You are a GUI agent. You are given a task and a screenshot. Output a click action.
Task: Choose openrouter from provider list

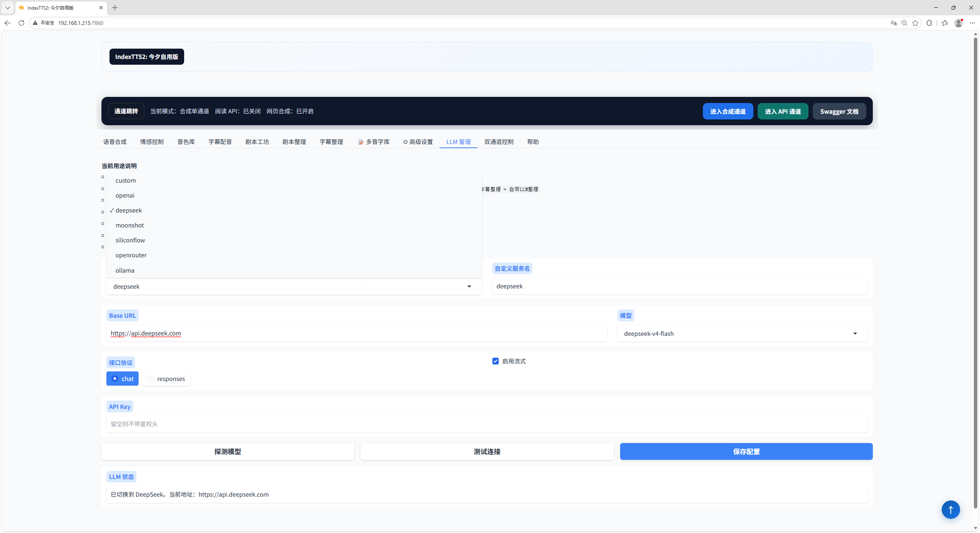click(294, 255)
